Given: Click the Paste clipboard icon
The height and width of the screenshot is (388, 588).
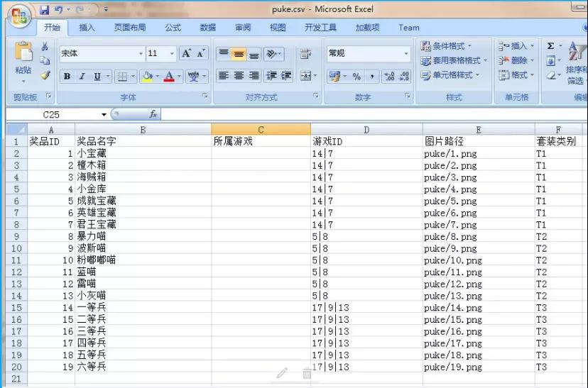Looking at the screenshot, I should pos(23,51).
